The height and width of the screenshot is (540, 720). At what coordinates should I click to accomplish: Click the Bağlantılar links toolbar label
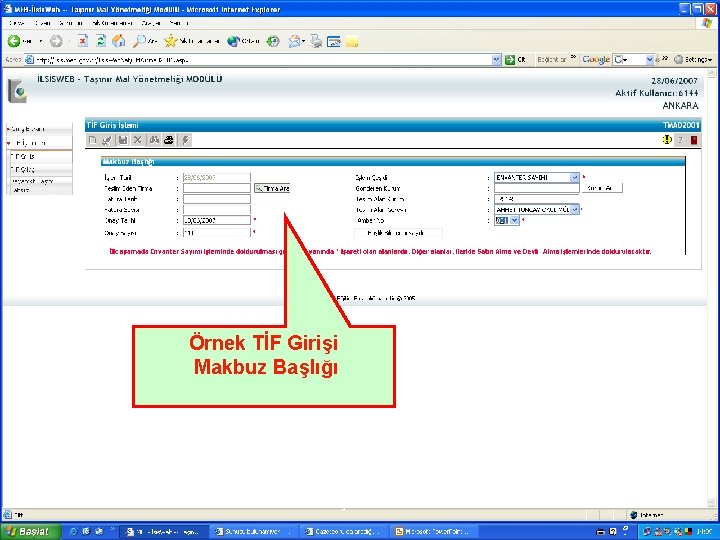(551, 60)
